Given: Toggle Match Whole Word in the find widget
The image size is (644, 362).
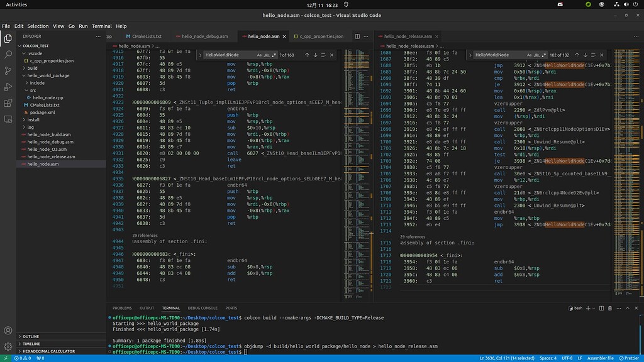Looking at the screenshot, I should point(266,55).
